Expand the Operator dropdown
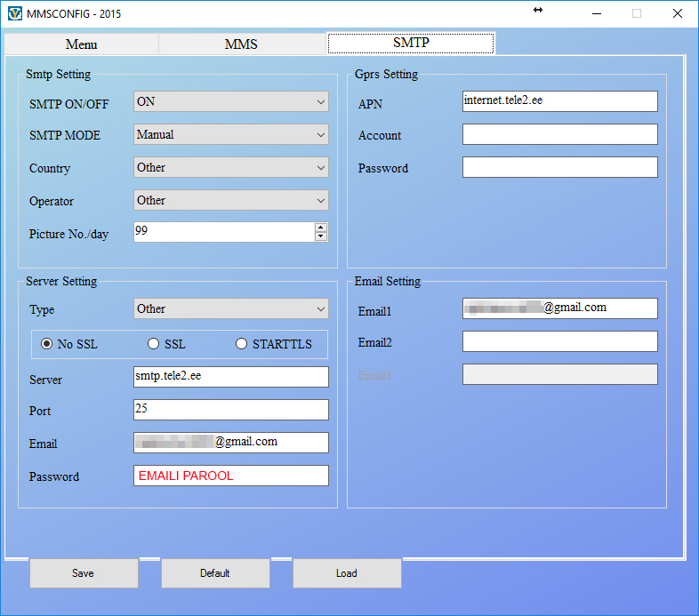 click(230, 201)
